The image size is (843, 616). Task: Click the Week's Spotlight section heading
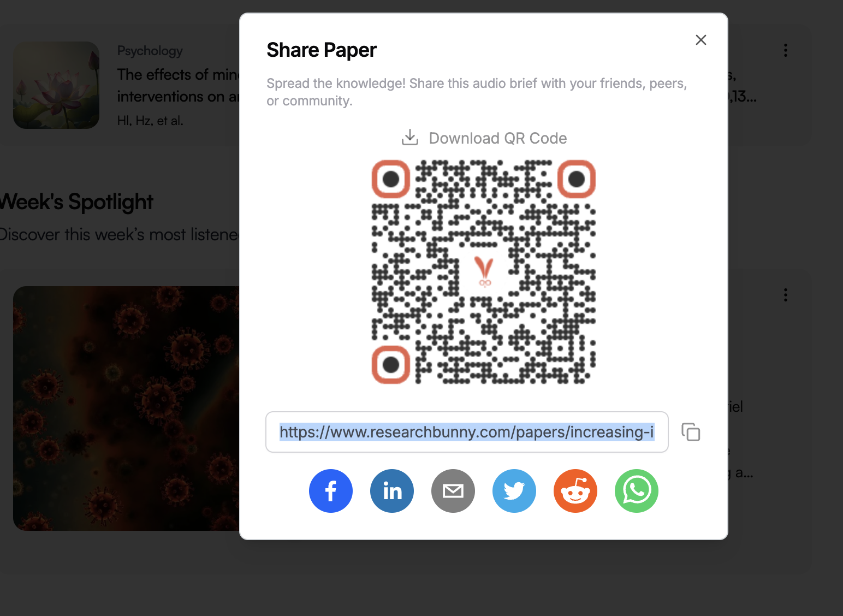click(x=76, y=202)
